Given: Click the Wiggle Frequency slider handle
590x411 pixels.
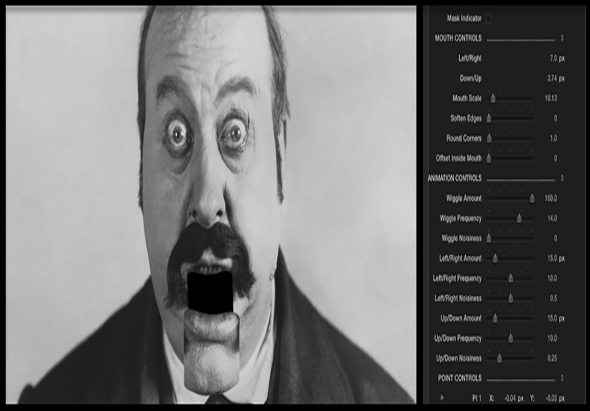Looking at the screenshot, I should pos(519,218).
